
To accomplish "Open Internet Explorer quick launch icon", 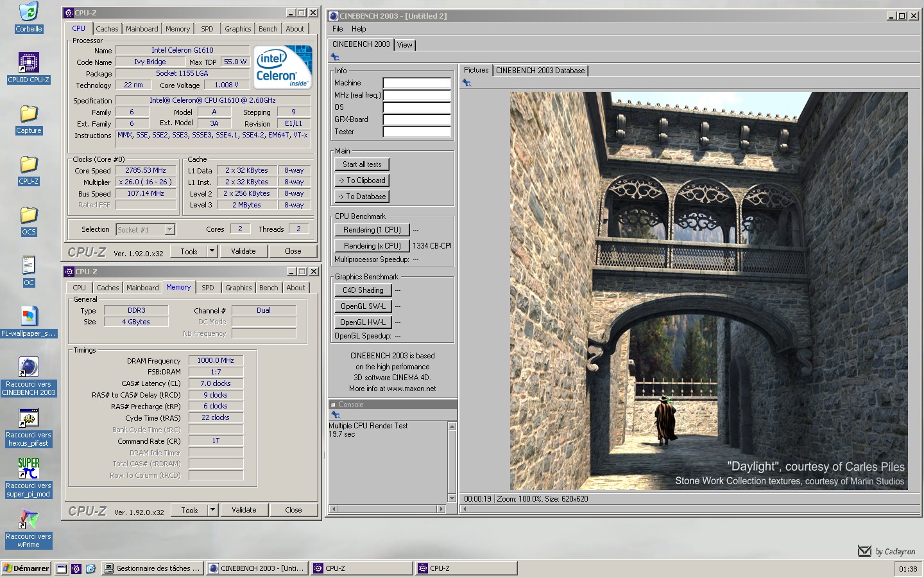I will point(90,568).
